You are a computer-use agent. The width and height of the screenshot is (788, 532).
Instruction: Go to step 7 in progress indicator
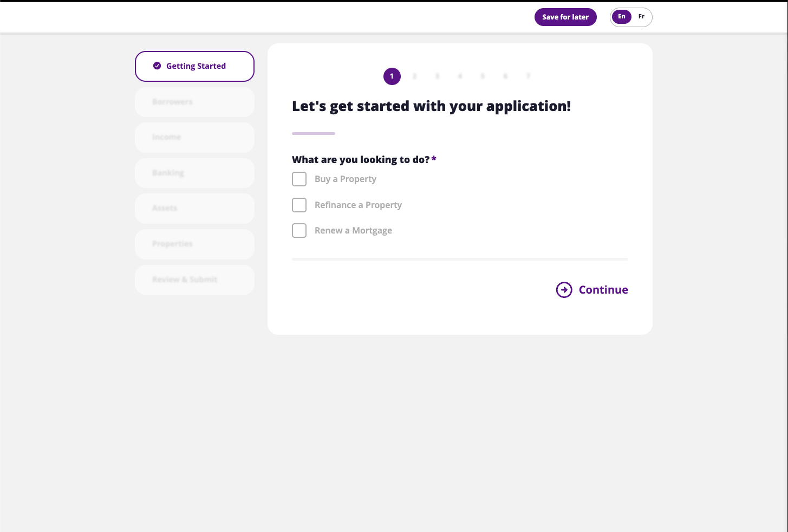coord(528,76)
